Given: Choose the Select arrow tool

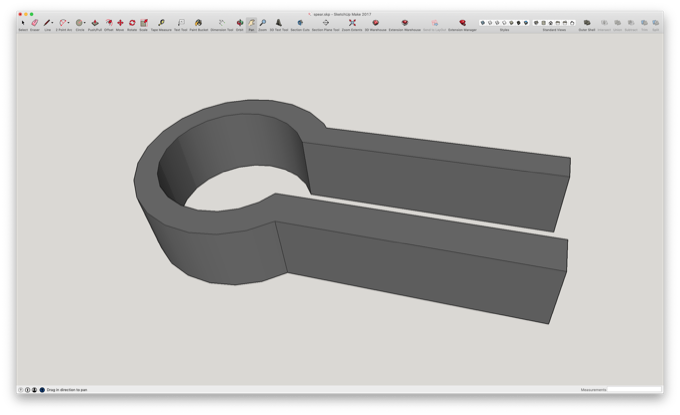Looking at the screenshot, I should [x=23, y=23].
